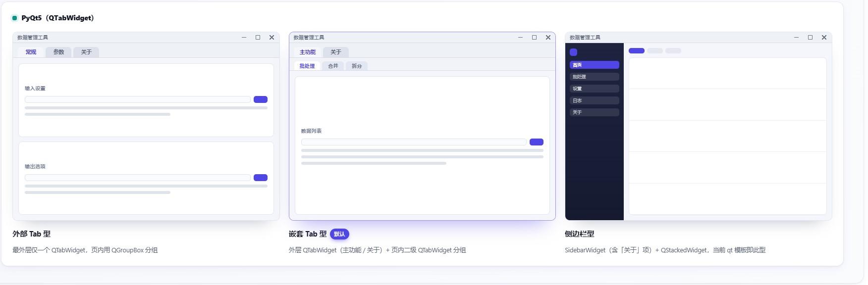
Task: Click the 默认 badge
Action: (339, 234)
